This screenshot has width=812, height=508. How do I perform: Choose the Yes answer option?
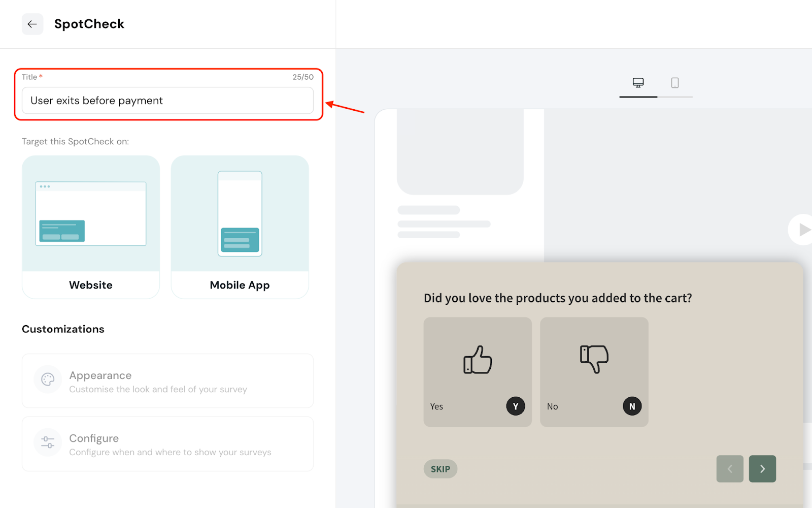pos(436,406)
